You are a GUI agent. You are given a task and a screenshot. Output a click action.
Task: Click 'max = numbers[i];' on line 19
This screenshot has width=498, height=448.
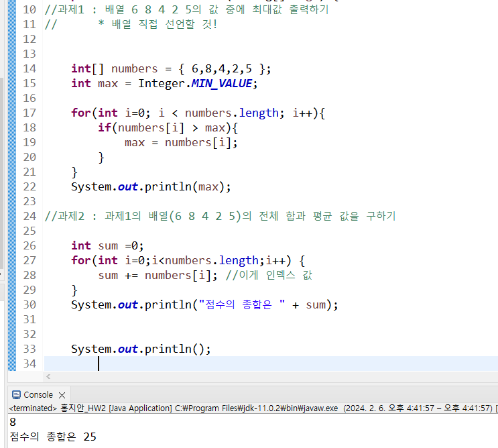click(181, 143)
